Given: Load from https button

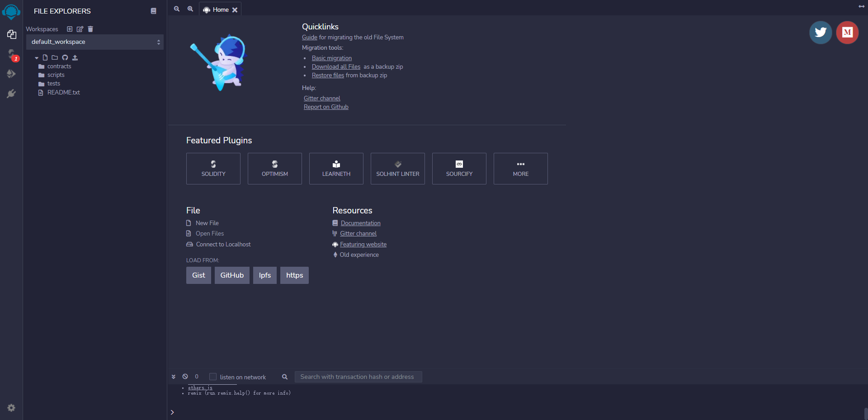Looking at the screenshot, I should pos(294,275).
